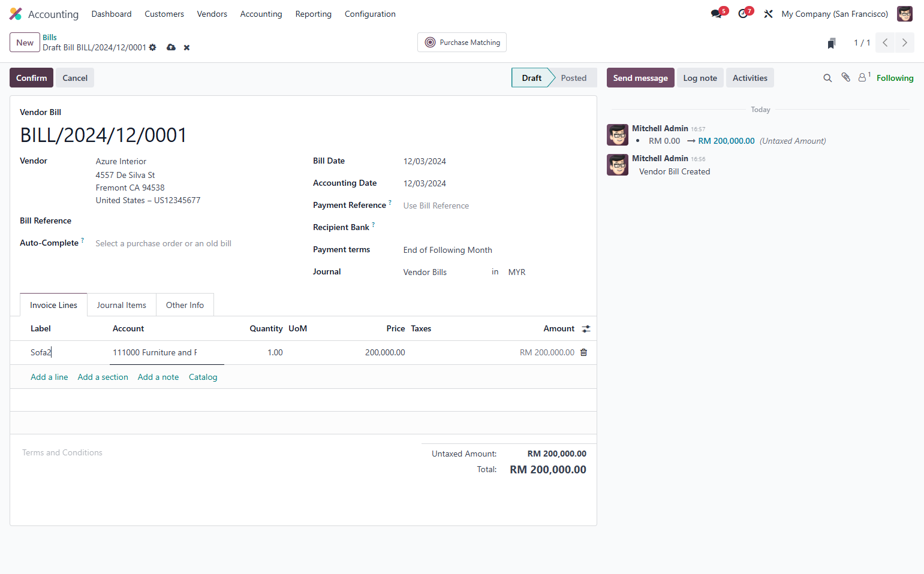
Task: Open the Payment terms dropdown field
Action: click(494, 250)
